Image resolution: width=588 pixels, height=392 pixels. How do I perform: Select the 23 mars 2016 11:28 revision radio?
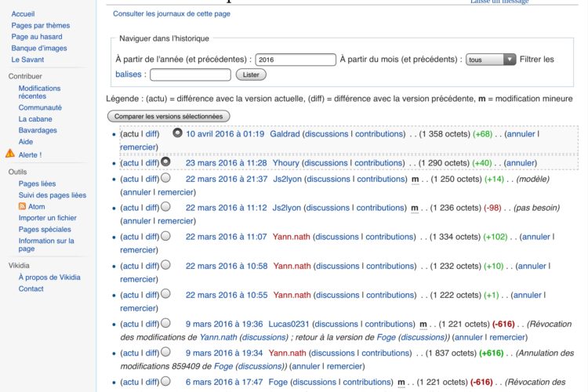(165, 162)
